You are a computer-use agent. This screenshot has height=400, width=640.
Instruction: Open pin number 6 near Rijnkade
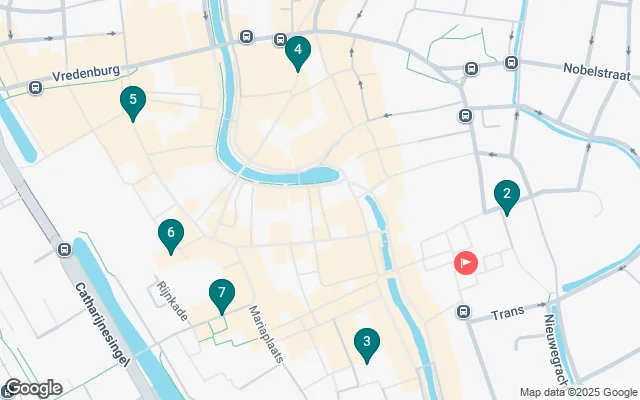[x=171, y=236]
